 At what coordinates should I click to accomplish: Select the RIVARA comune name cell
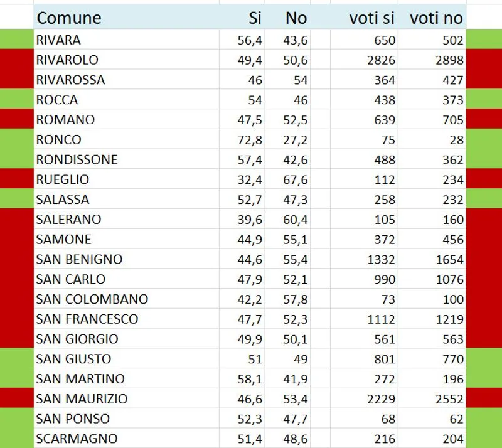pyautogui.click(x=125, y=40)
